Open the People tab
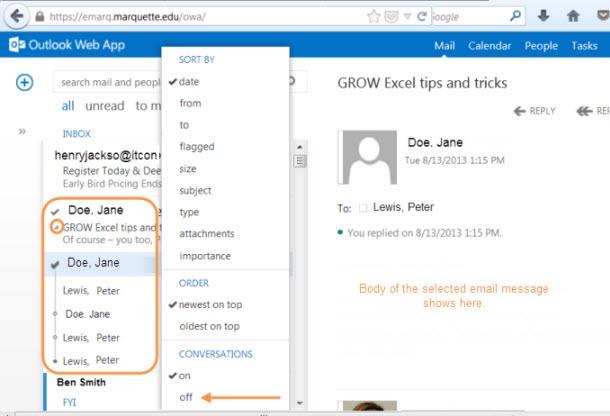610x416 pixels. pos(541,46)
